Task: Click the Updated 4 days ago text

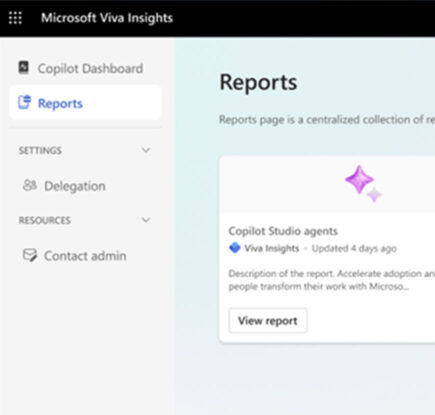Action: [354, 248]
